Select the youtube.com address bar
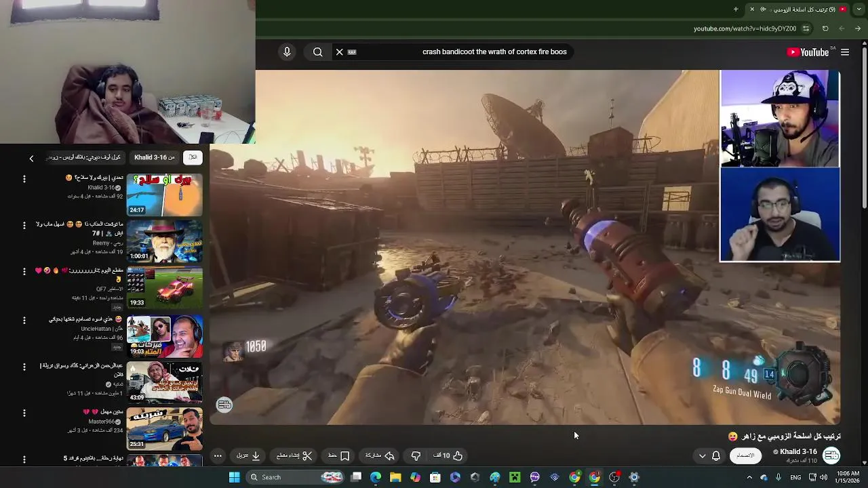868x488 pixels. tap(745, 28)
